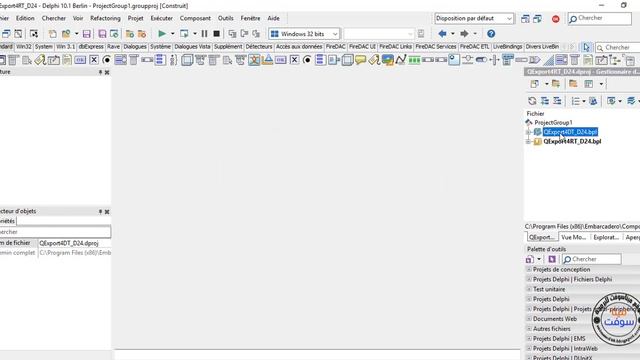Click the Save All icon

click(102, 33)
